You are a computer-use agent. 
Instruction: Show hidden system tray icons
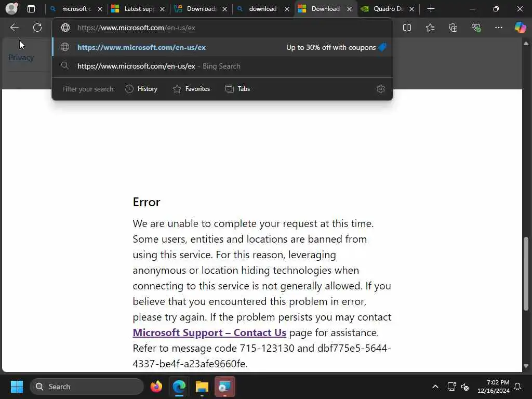coord(435,387)
